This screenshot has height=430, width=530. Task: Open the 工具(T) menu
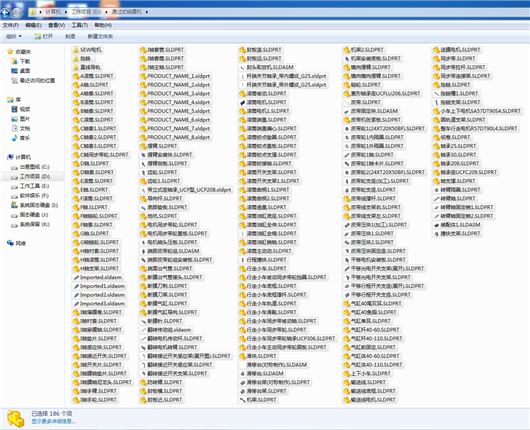(x=79, y=25)
